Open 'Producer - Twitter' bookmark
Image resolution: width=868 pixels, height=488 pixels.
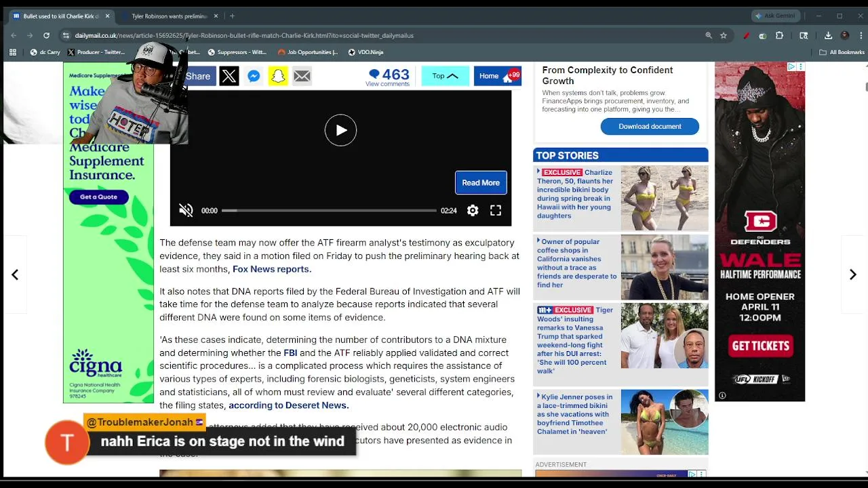(x=96, y=52)
